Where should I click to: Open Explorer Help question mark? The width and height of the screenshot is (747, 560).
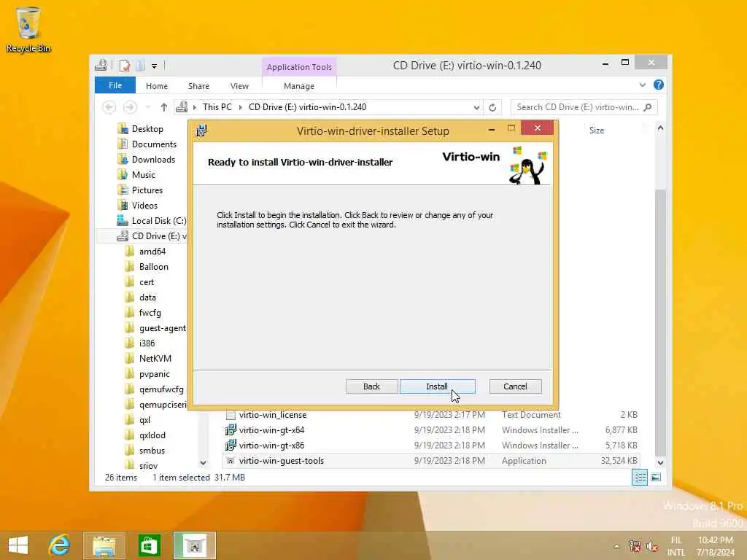coord(659,85)
